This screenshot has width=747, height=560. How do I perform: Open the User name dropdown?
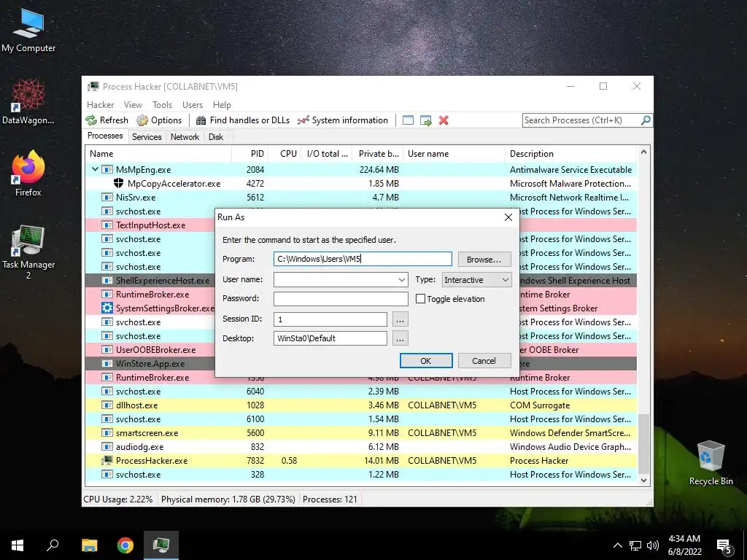[x=402, y=279]
